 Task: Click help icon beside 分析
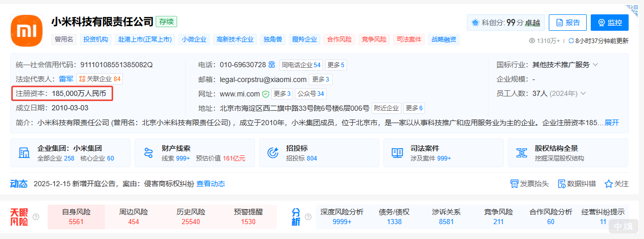click(308, 217)
